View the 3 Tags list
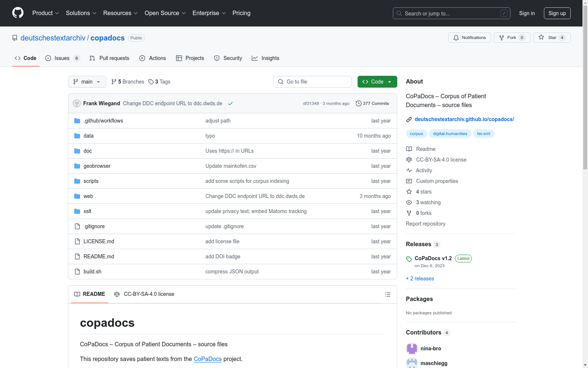Image resolution: width=588 pixels, height=368 pixels. (159, 82)
